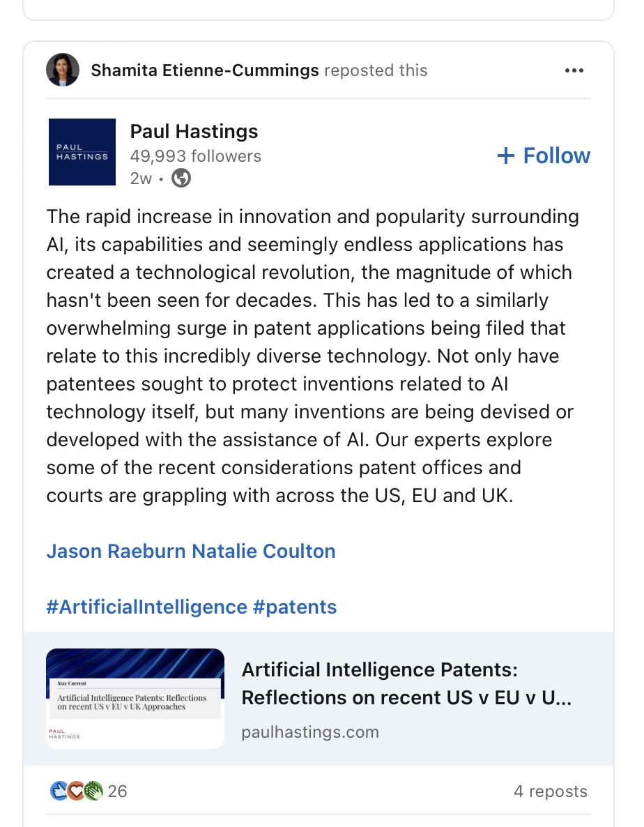Image resolution: width=644 pixels, height=827 pixels.
Task: Click the plus icon beside Follow
Action: [506, 155]
